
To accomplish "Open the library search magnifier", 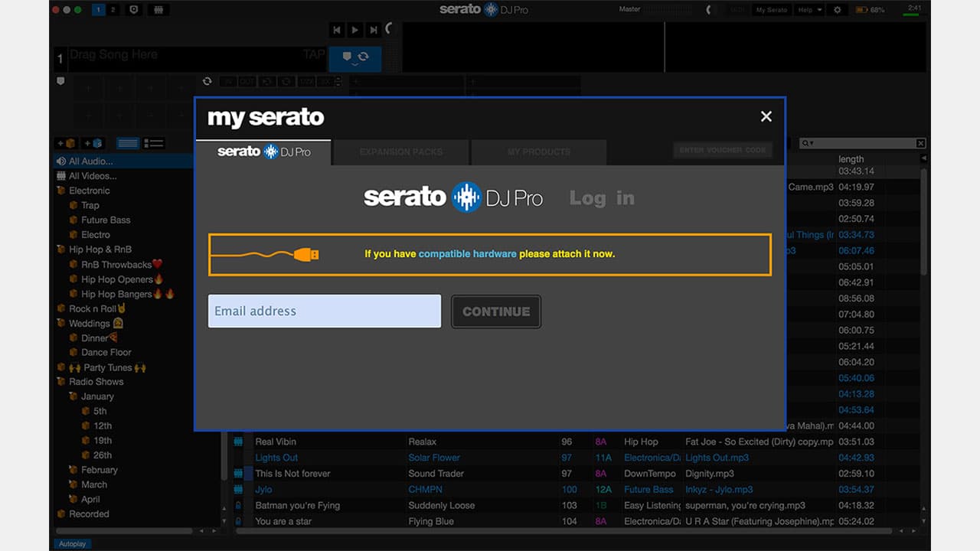I will pos(806,143).
